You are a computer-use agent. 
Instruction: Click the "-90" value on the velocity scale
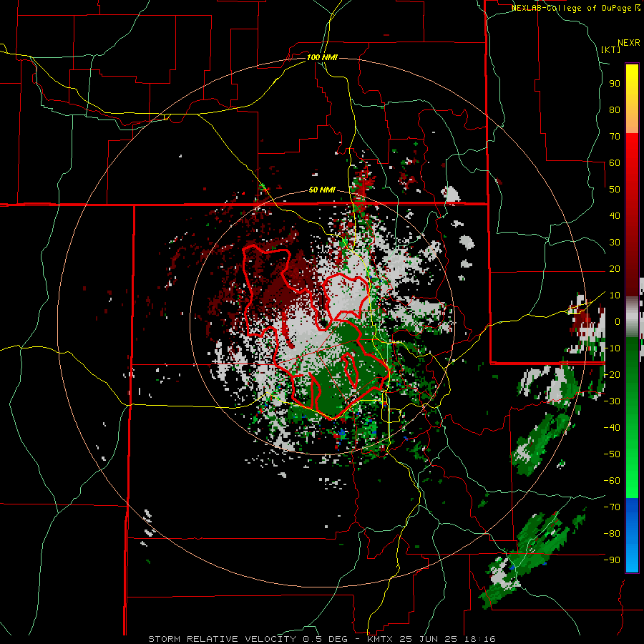tap(612, 560)
